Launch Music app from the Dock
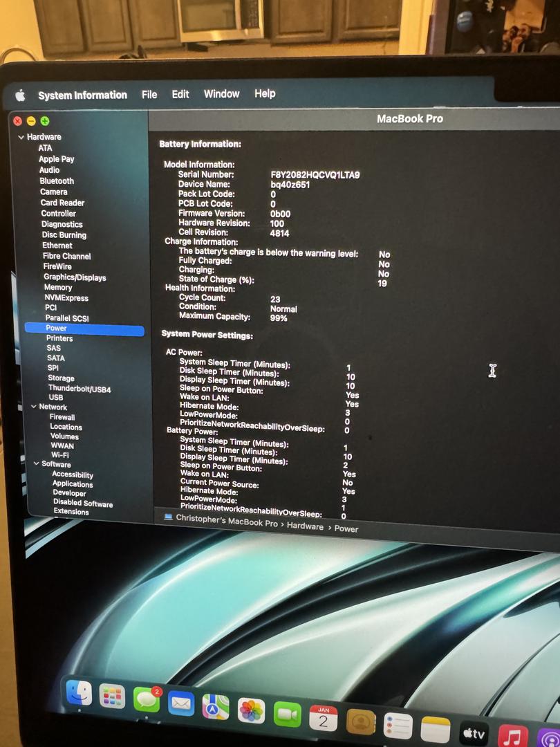This screenshot has width=560, height=747. pos(512,736)
